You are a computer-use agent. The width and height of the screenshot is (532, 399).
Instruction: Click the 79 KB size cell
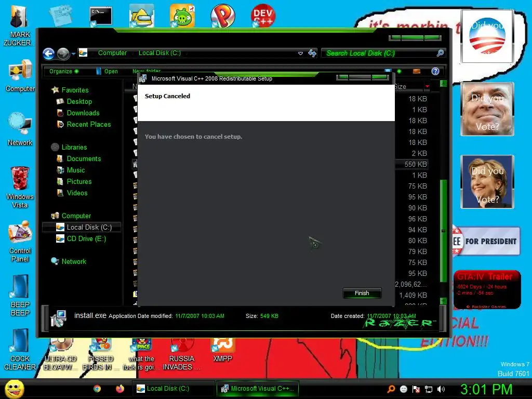(x=418, y=252)
